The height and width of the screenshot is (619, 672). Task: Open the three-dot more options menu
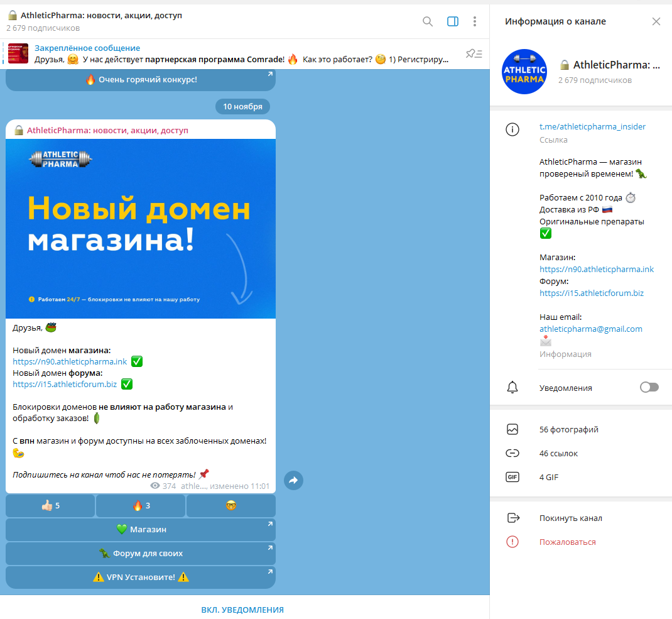(475, 21)
